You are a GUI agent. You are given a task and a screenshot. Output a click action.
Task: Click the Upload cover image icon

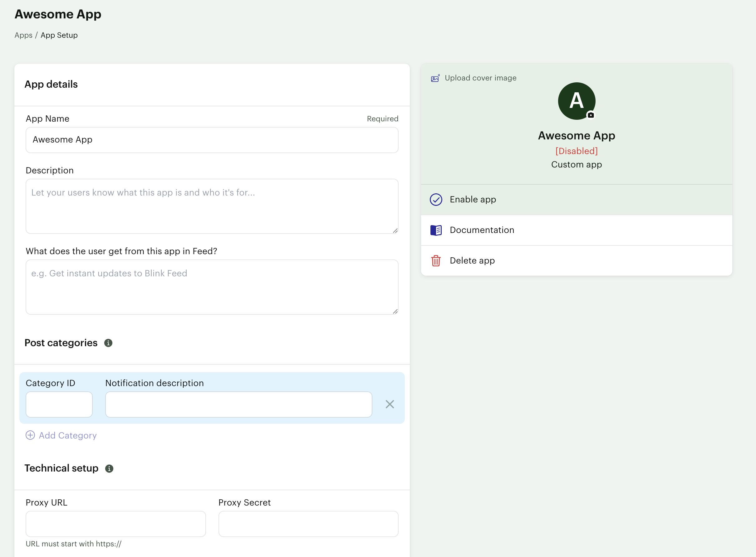[435, 78]
